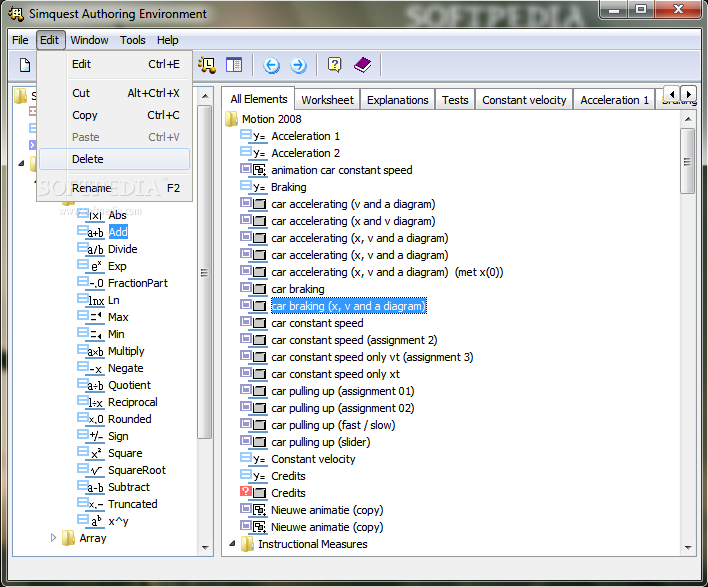Select the Truncated function item

coord(133,504)
